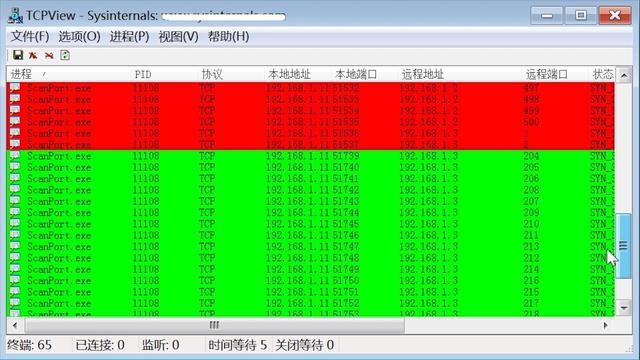Viewport: 640px width, 360px height.
Task: Click local port 51744 cell
Action: pos(346,213)
